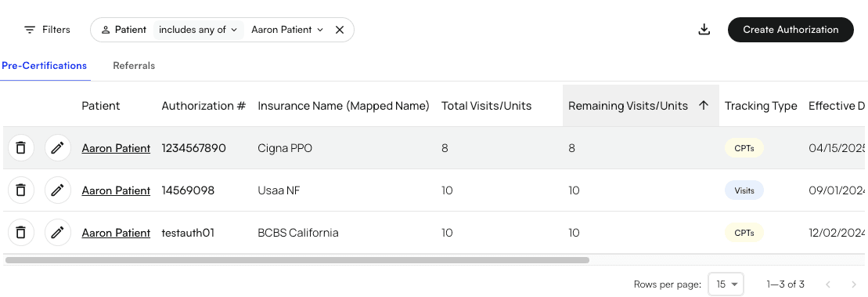Click the horizontal table scrollbar
The height and width of the screenshot is (297, 868).
(x=297, y=259)
